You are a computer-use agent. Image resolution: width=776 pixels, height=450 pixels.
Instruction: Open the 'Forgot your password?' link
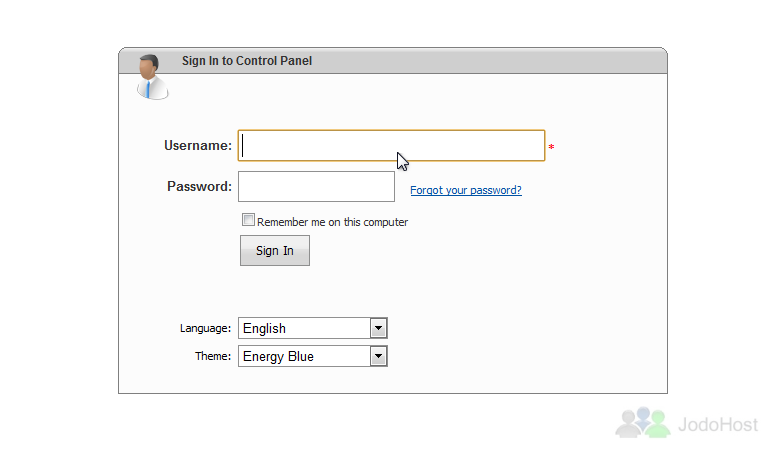point(466,190)
